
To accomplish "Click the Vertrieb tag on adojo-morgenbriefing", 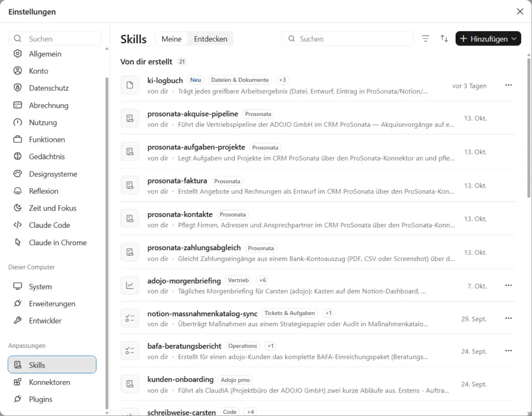I will (x=238, y=280).
